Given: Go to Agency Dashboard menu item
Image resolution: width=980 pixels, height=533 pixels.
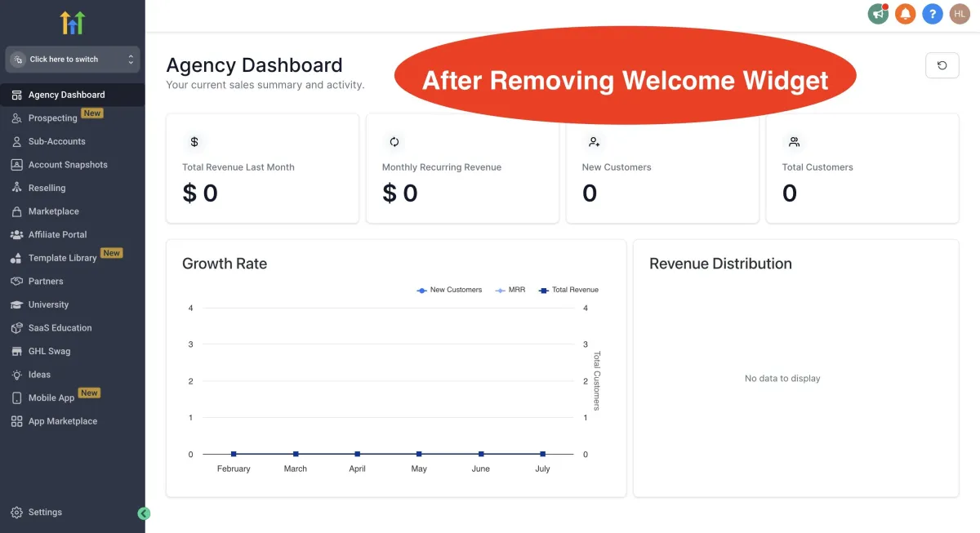Looking at the screenshot, I should (x=73, y=95).
